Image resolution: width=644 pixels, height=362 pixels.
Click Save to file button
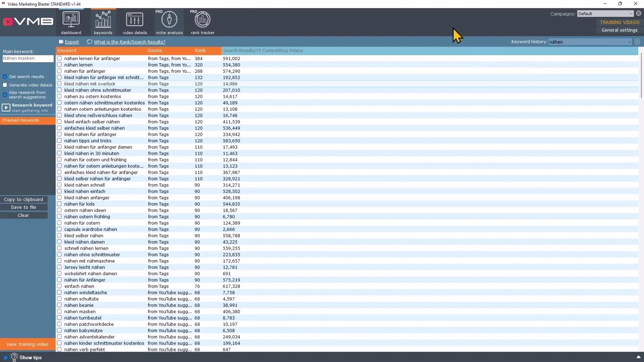(23, 207)
